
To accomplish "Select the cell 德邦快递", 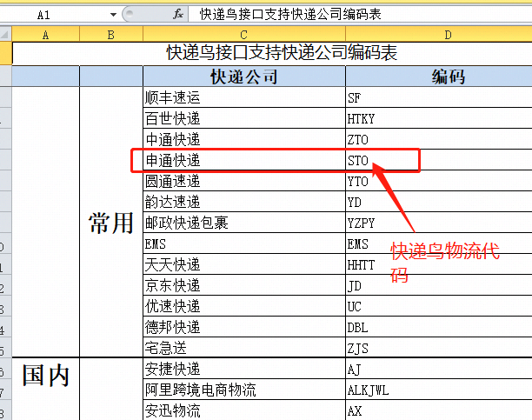I will [244, 327].
